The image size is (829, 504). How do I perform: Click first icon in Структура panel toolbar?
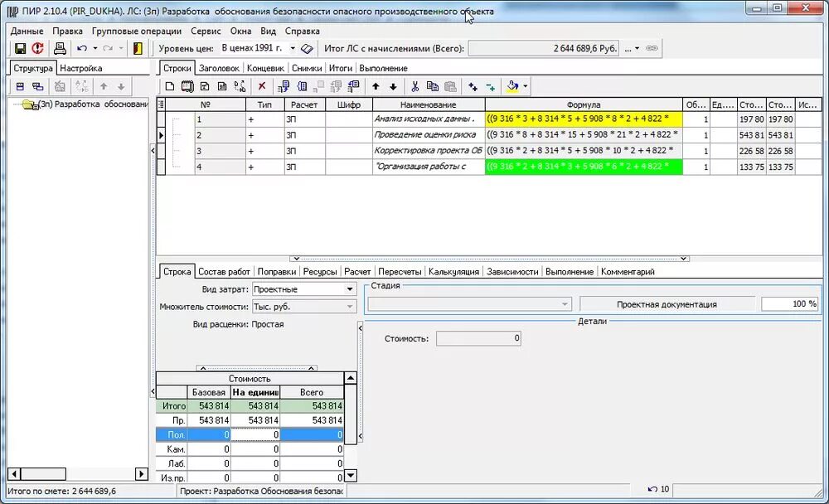[x=20, y=87]
